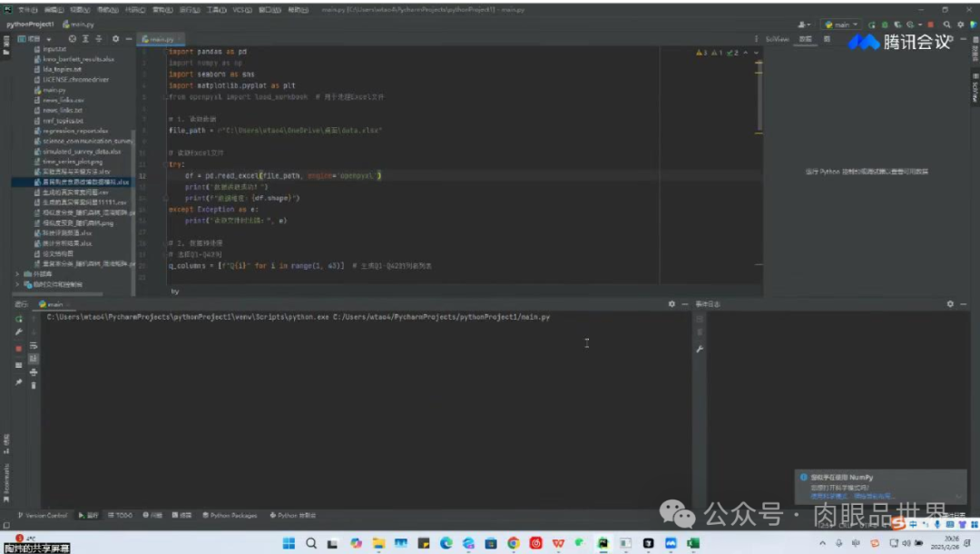Open run configuration wrench icon in Run panel
Viewport: 980px width, 554px height.
[x=18, y=332]
